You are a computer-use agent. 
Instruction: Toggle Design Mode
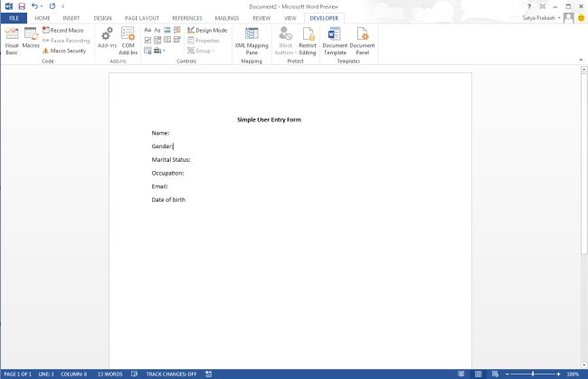207,30
